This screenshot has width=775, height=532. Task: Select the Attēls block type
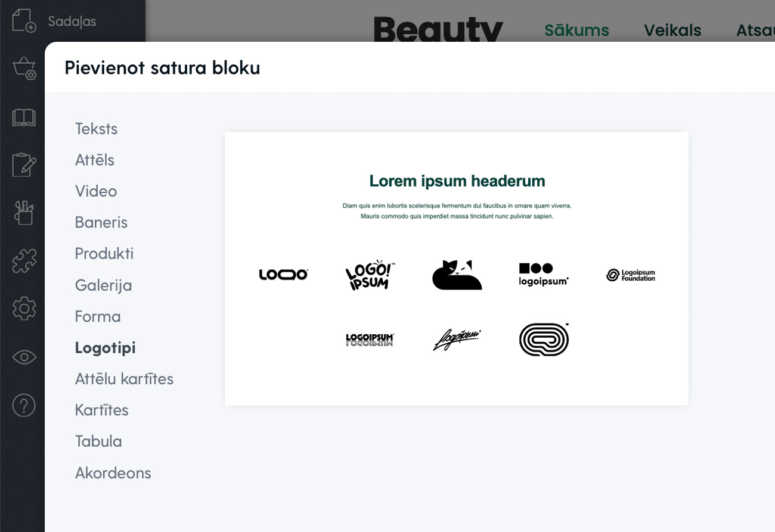[x=94, y=160]
